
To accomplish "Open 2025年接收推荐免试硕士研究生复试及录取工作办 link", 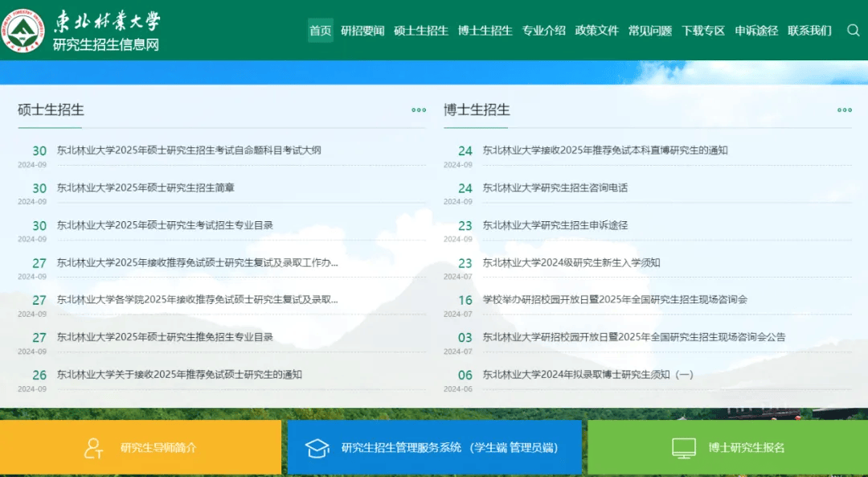I will click(x=198, y=262).
